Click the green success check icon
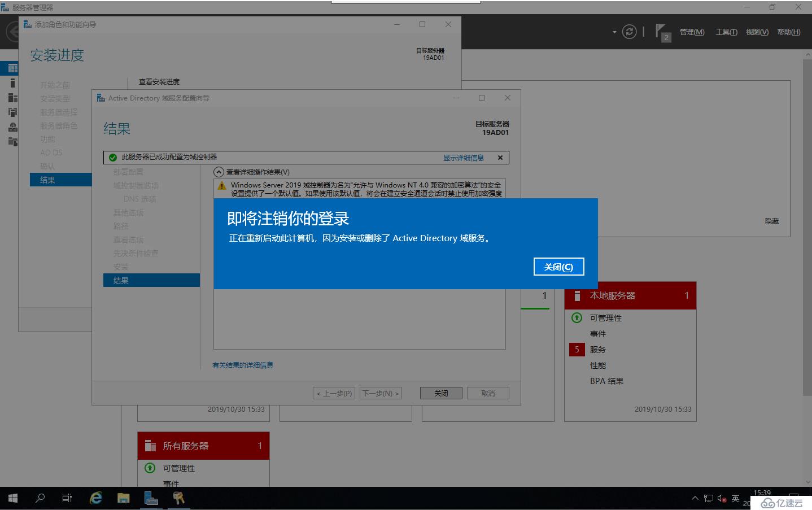The width and height of the screenshot is (812, 510). coord(112,157)
